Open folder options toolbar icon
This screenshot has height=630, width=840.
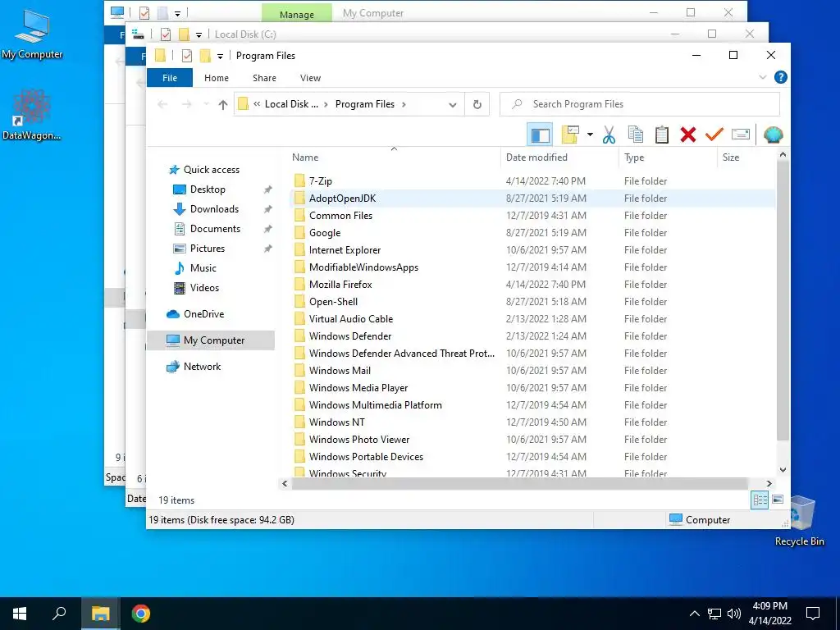571,135
